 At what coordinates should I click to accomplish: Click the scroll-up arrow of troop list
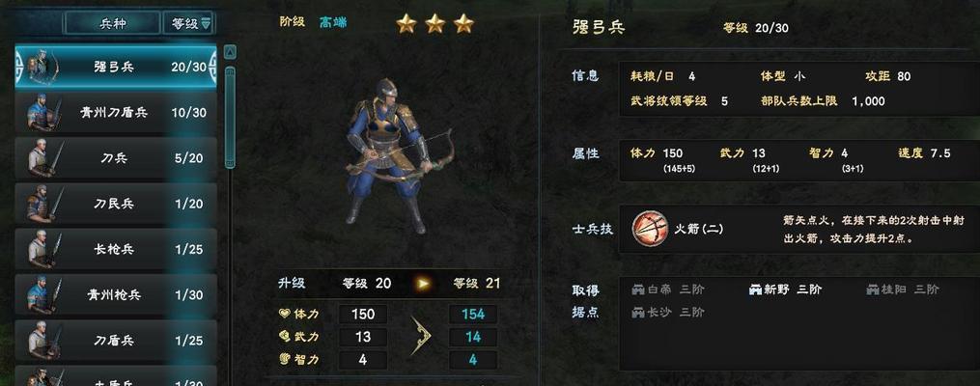coord(230,52)
